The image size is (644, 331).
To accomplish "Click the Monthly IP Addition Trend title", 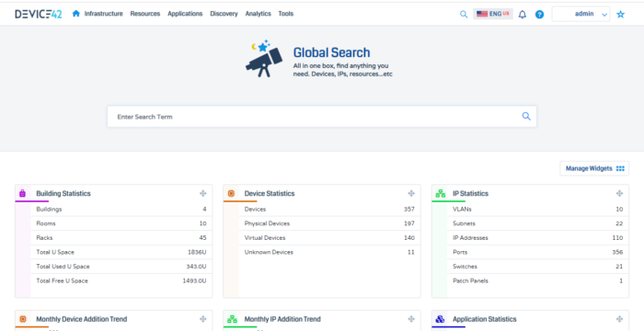I will 282,319.
